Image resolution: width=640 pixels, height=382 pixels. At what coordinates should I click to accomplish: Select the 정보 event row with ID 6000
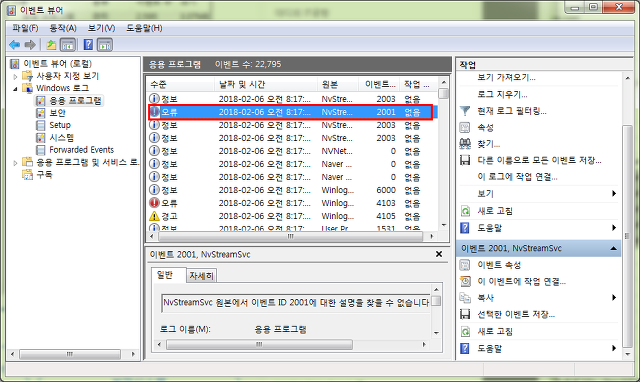coord(292,190)
